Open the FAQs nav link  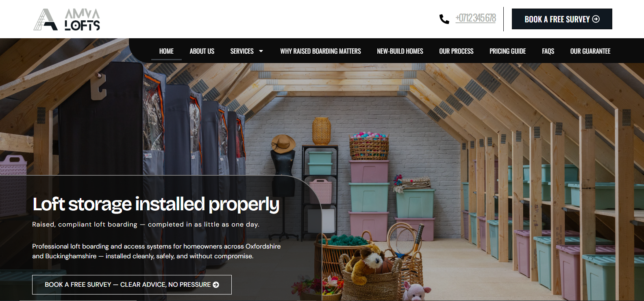[548, 51]
